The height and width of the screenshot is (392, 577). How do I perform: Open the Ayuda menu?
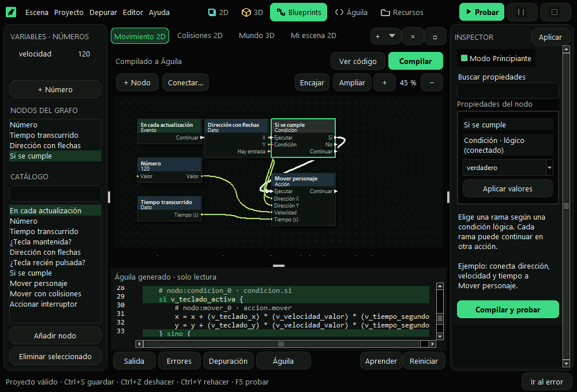159,12
